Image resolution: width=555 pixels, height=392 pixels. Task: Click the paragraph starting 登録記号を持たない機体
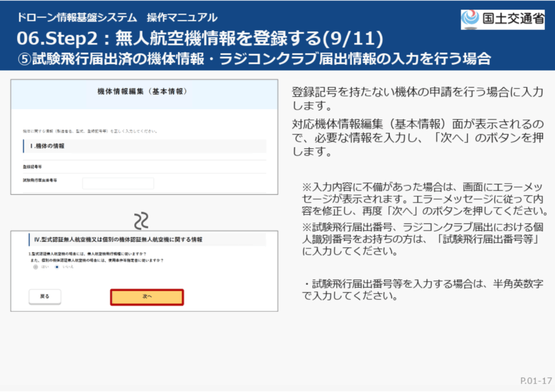point(417,98)
